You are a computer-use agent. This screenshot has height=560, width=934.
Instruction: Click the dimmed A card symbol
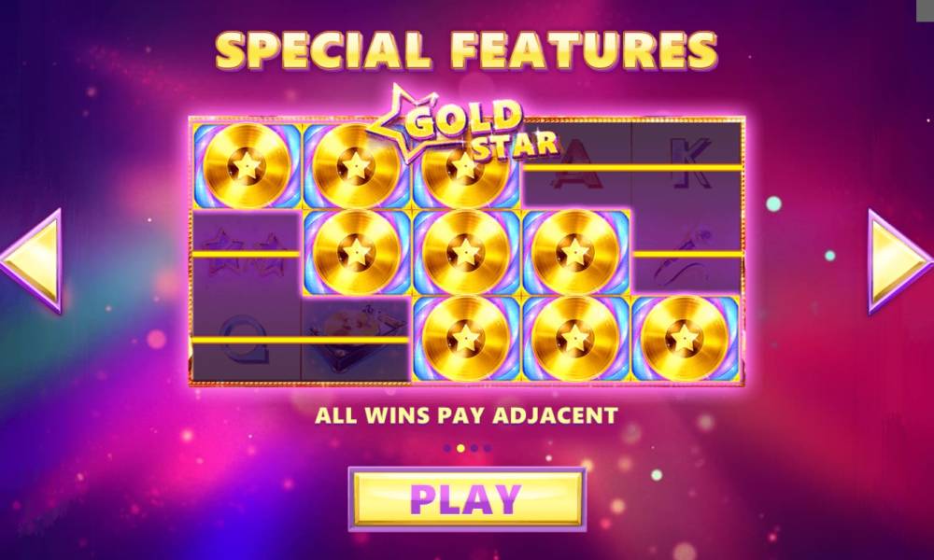point(576,163)
